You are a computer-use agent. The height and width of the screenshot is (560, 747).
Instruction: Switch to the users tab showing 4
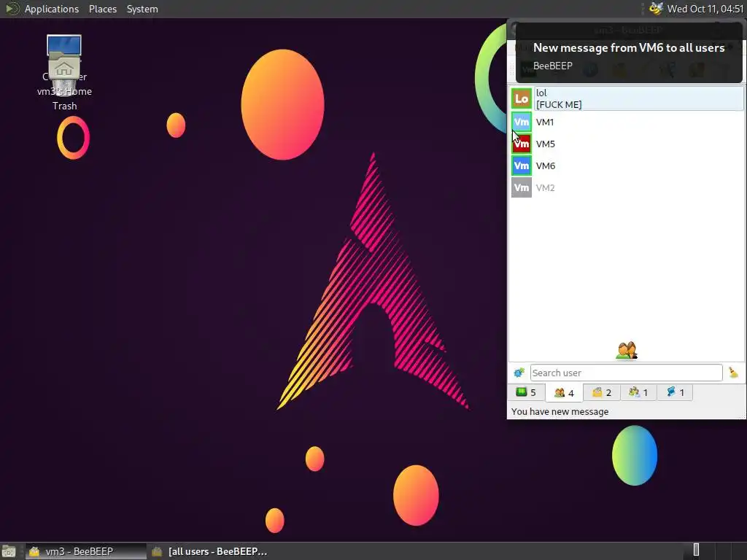click(x=564, y=393)
